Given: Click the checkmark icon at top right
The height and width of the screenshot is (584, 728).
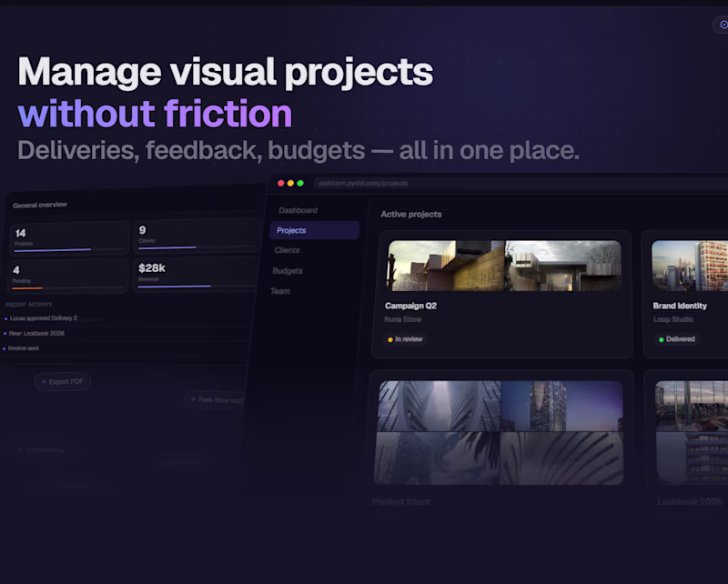Looking at the screenshot, I should pyautogui.click(x=723, y=25).
